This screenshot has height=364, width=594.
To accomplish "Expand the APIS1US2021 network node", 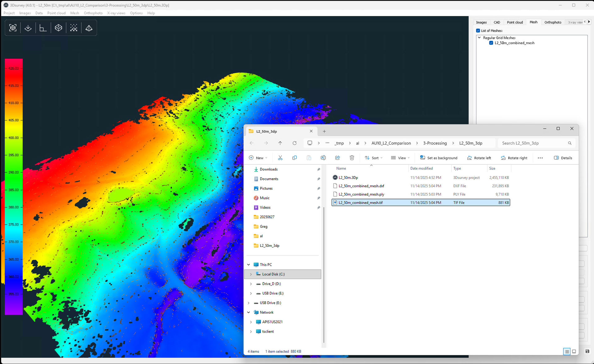I will [251, 322].
